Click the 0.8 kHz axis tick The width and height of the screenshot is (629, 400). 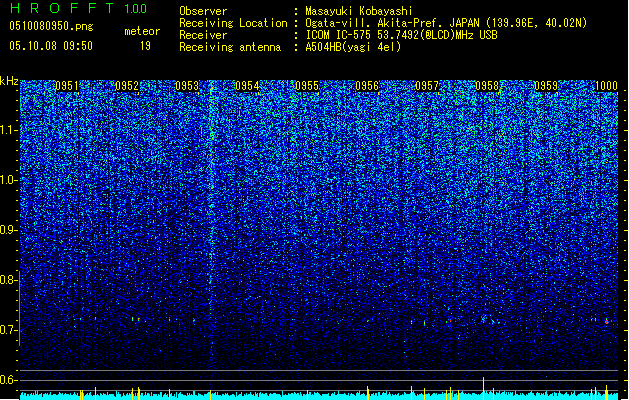(9, 280)
